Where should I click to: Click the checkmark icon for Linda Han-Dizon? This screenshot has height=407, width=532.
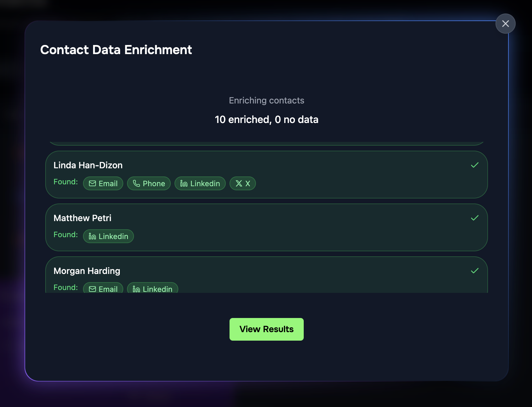[475, 165]
